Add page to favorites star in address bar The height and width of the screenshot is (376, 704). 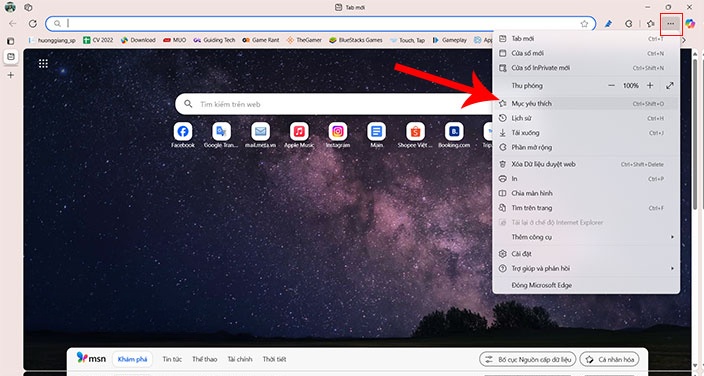coord(584,24)
